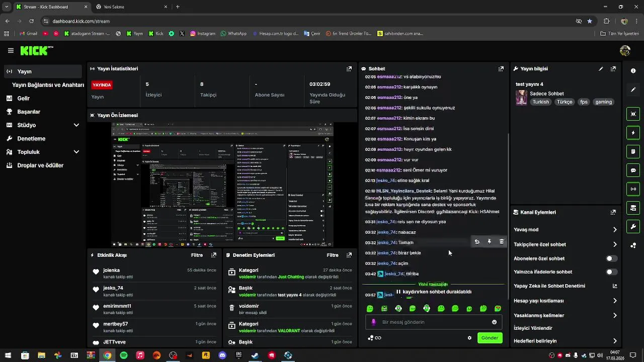
Task: Open Steam from the Windows taskbar
Action: click(255, 355)
